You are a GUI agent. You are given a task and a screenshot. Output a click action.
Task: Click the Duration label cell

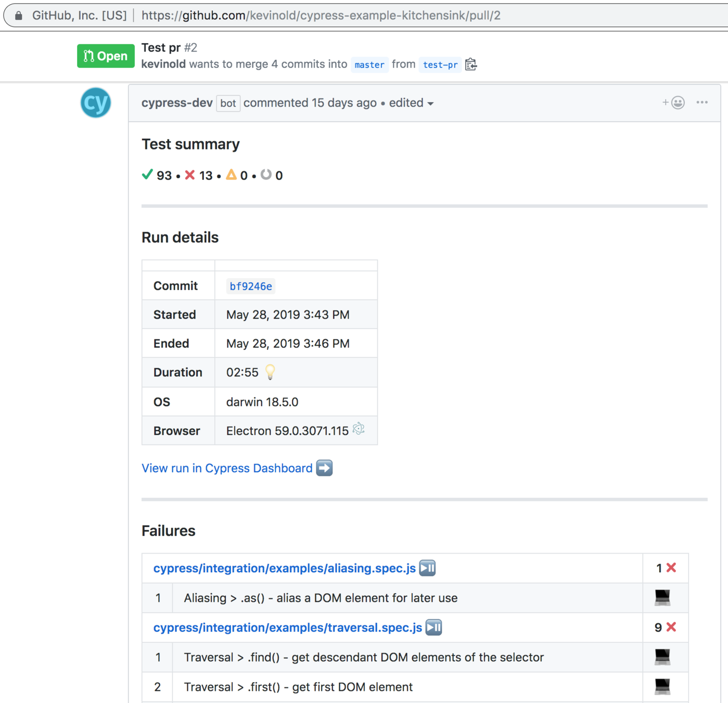pyautogui.click(x=178, y=372)
